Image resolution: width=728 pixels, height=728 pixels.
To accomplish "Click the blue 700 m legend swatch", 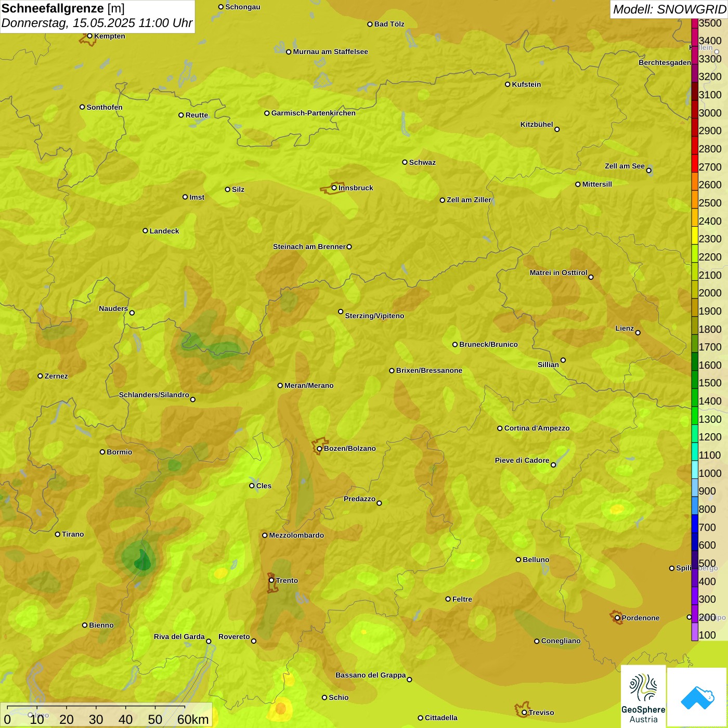I will pos(695,524).
